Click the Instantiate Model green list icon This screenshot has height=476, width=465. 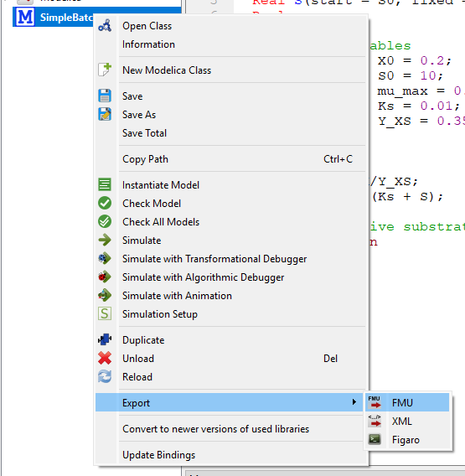pos(105,184)
